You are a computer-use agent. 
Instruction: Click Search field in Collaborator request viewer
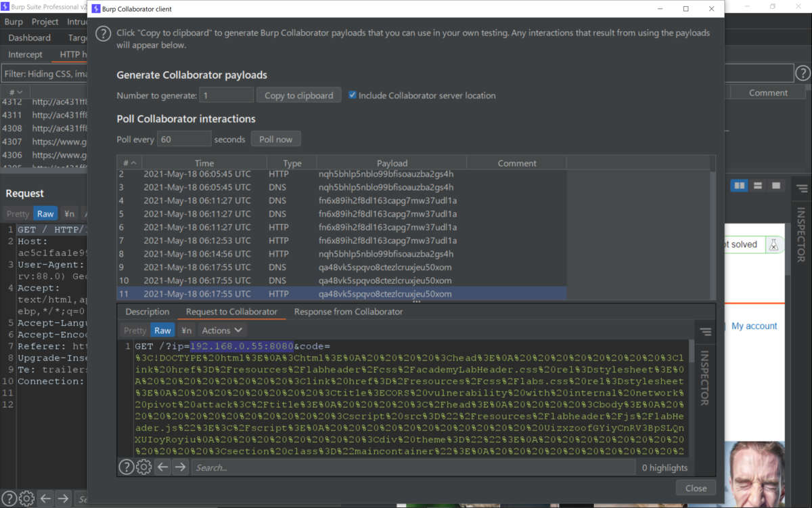[413, 467]
